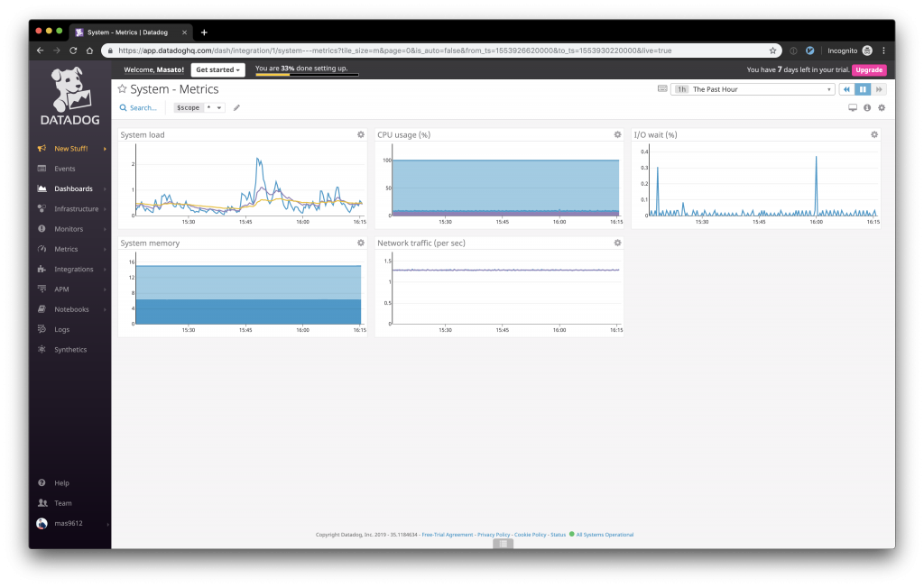Image resolution: width=924 pixels, height=587 pixels.
Task: Reload the page with refresh icon
Action: 73,50
